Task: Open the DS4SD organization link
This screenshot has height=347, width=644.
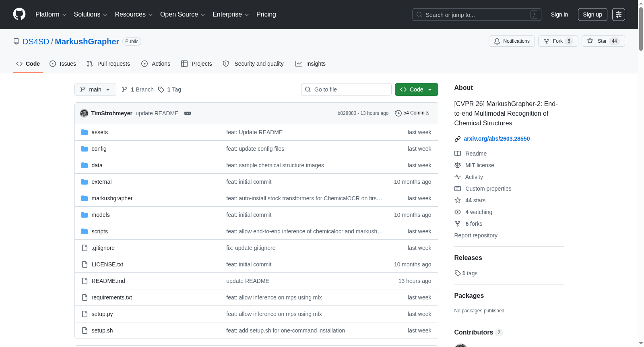Action: (x=36, y=42)
